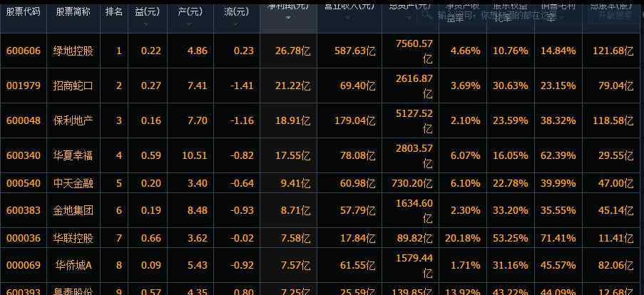Click equity ratio 10.76% for 绿地控股
This screenshot has height=295, width=644.
click(x=511, y=51)
